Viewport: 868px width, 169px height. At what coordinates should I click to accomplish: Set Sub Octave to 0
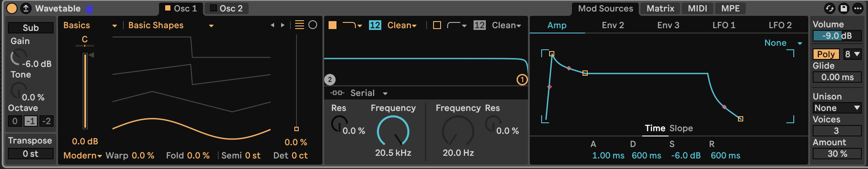point(15,121)
